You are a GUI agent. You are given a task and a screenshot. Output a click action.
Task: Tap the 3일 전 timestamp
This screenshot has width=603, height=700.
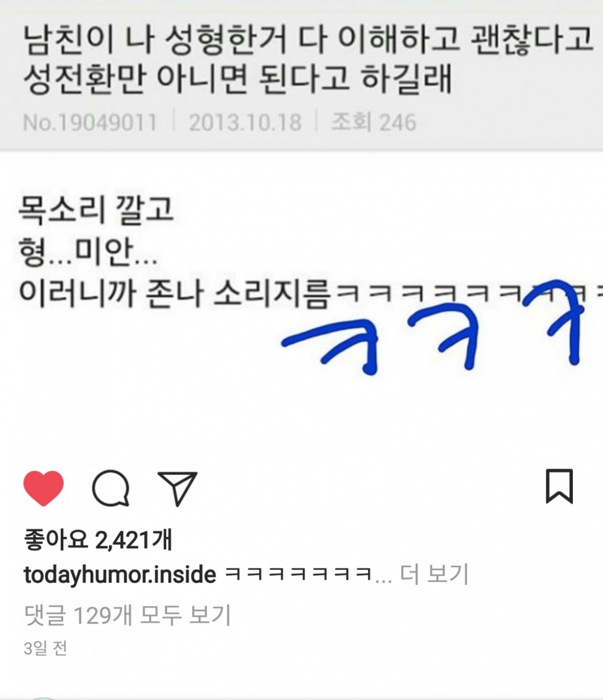coord(45,648)
